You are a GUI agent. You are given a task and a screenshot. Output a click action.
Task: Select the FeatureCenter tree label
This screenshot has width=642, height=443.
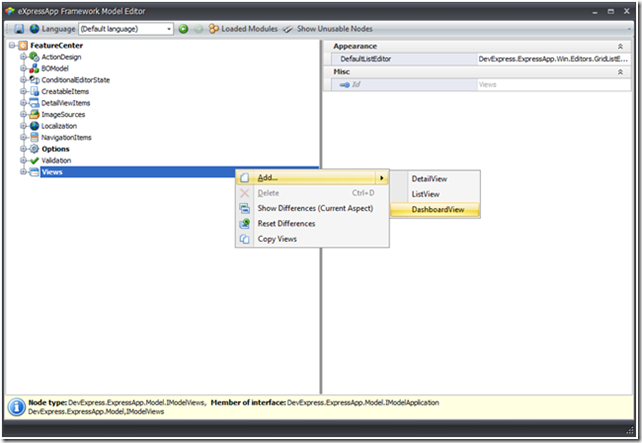(x=57, y=45)
